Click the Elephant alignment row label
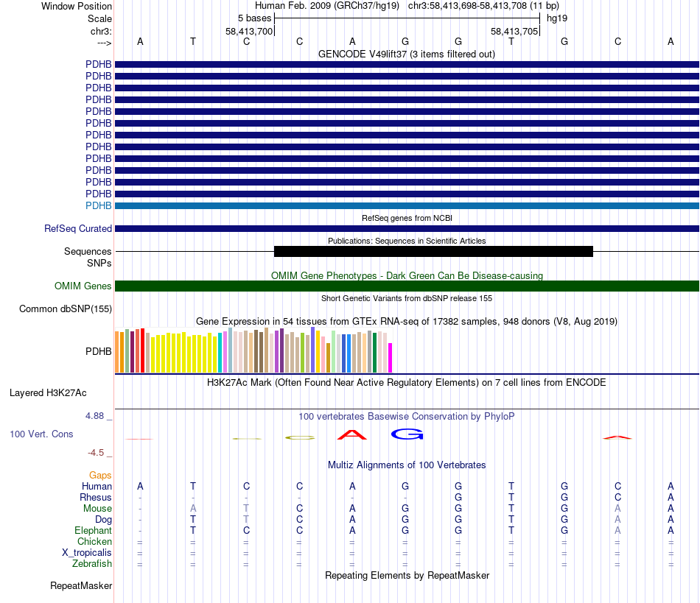Image resolution: width=700 pixels, height=603 pixels. [x=93, y=530]
